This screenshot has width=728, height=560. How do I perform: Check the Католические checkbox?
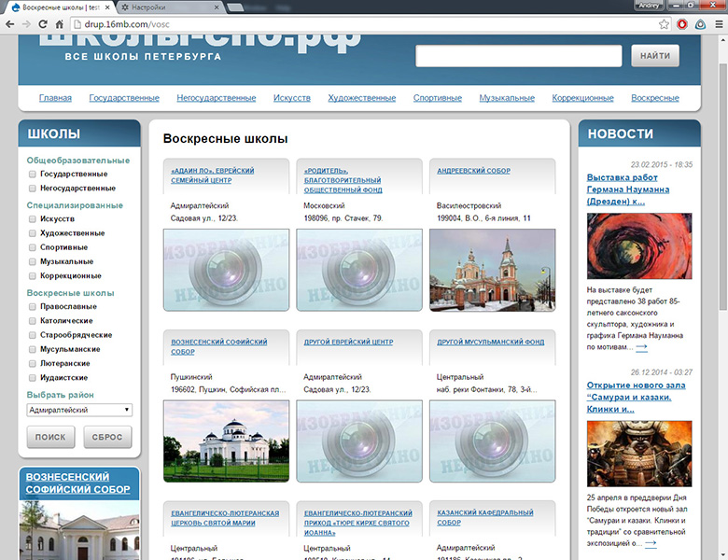point(32,321)
